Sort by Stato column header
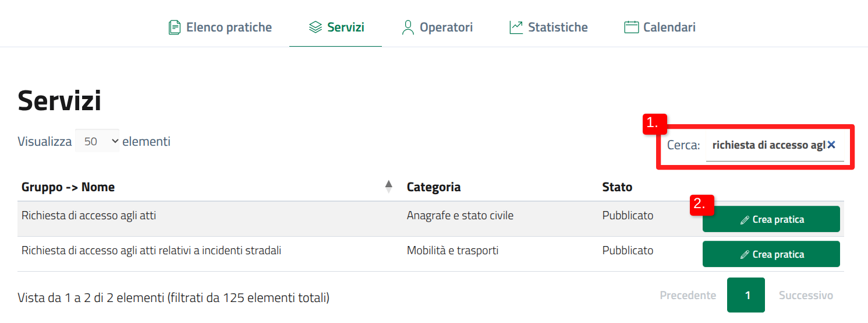This screenshot has width=868, height=323. tap(617, 187)
